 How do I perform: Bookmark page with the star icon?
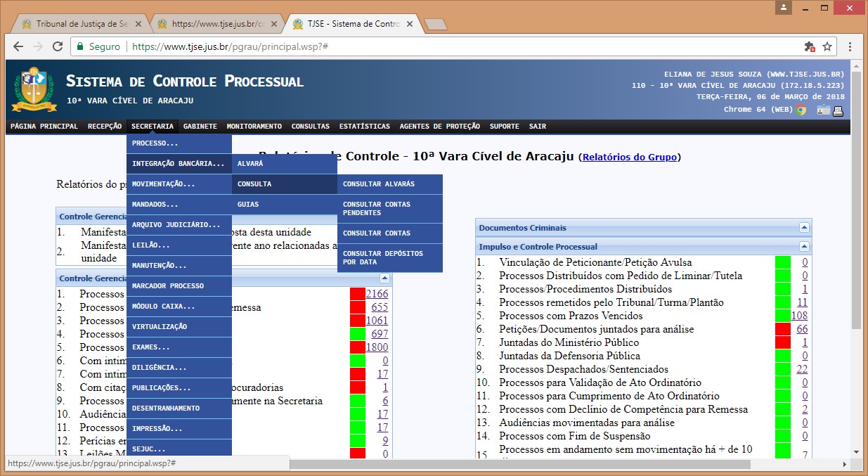pos(827,47)
